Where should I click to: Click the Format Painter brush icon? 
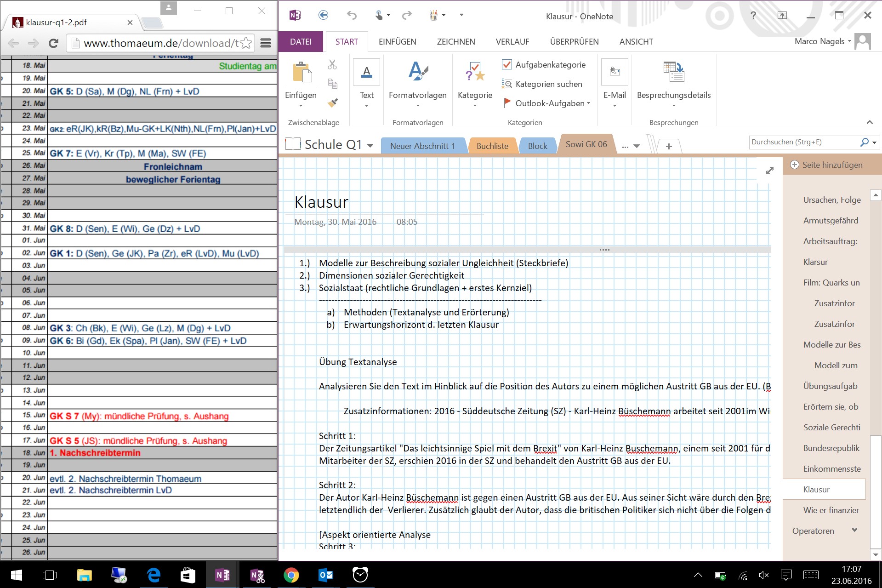pos(332,103)
